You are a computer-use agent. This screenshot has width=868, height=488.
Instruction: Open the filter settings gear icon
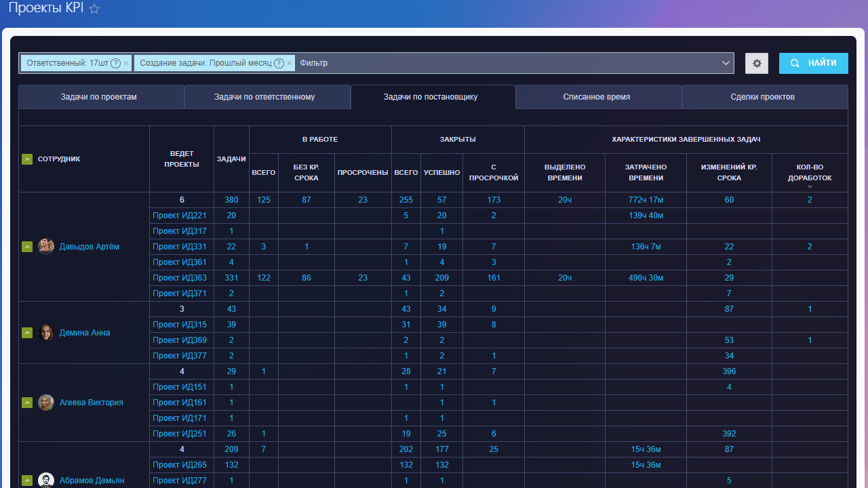pyautogui.click(x=757, y=63)
